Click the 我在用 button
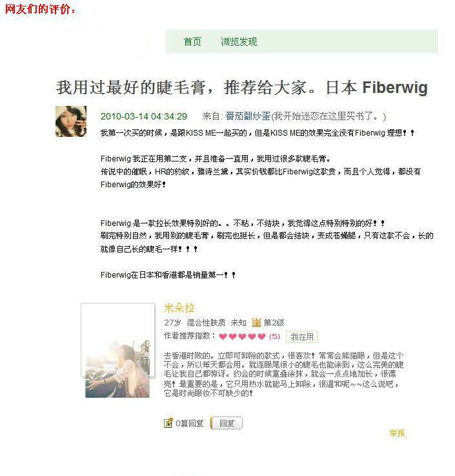Image resolution: width=455 pixels, height=476 pixels. pos(302,336)
